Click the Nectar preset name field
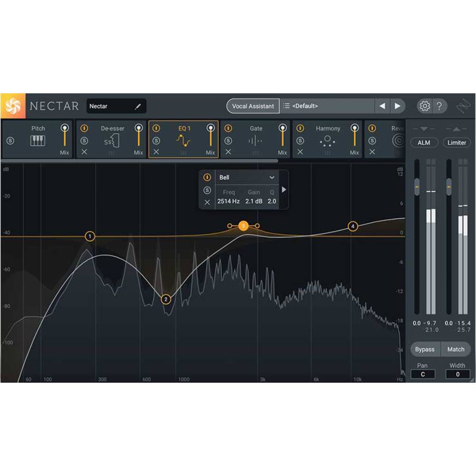Screen dimensions: 476x476 tap(116, 106)
